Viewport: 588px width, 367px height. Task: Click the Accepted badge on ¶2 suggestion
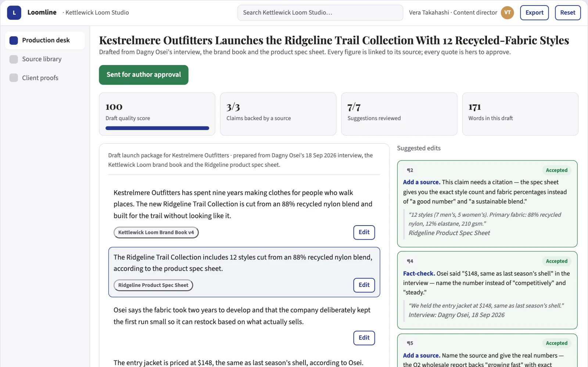click(x=556, y=170)
